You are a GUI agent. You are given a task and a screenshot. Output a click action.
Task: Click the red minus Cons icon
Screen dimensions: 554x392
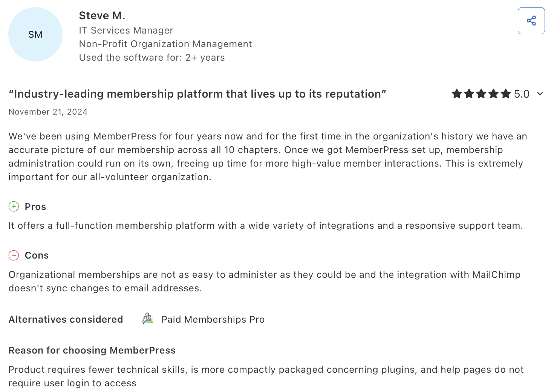click(14, 255)
